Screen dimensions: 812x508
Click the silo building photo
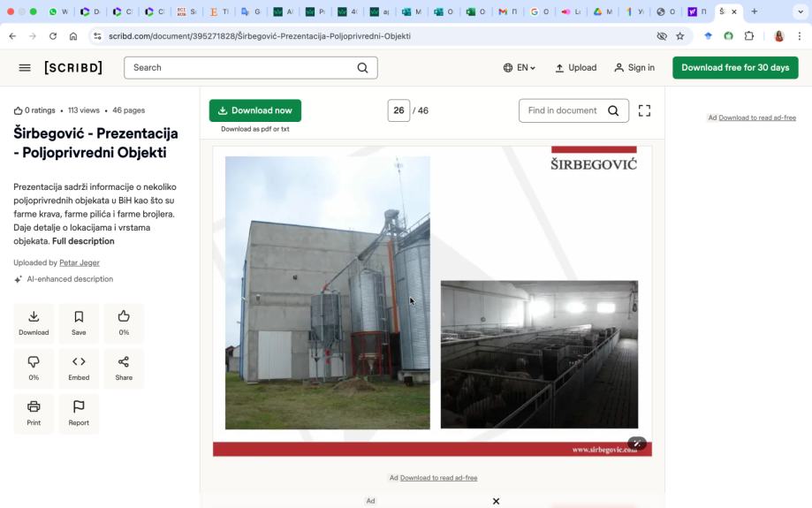point(327,292)
